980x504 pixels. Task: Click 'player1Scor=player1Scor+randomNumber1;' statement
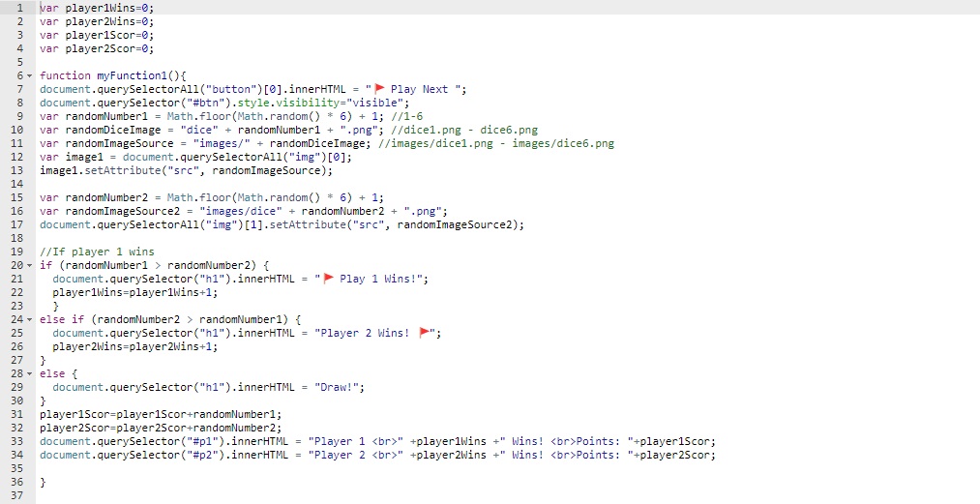(161, 414)
